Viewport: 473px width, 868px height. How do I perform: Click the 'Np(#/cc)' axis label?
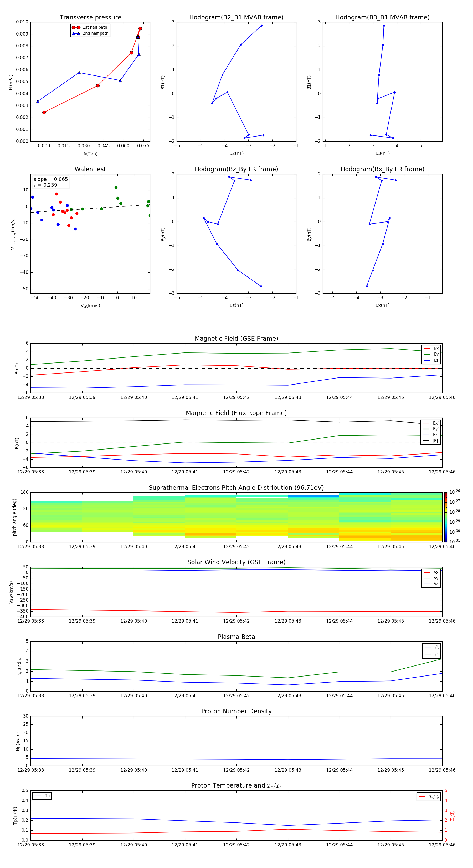coord(18,741)
